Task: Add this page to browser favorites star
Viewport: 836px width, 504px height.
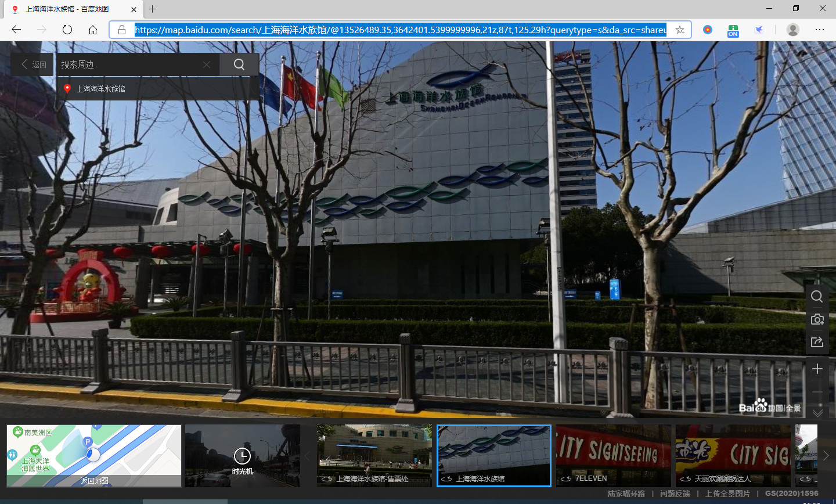Action: point(680,30)
